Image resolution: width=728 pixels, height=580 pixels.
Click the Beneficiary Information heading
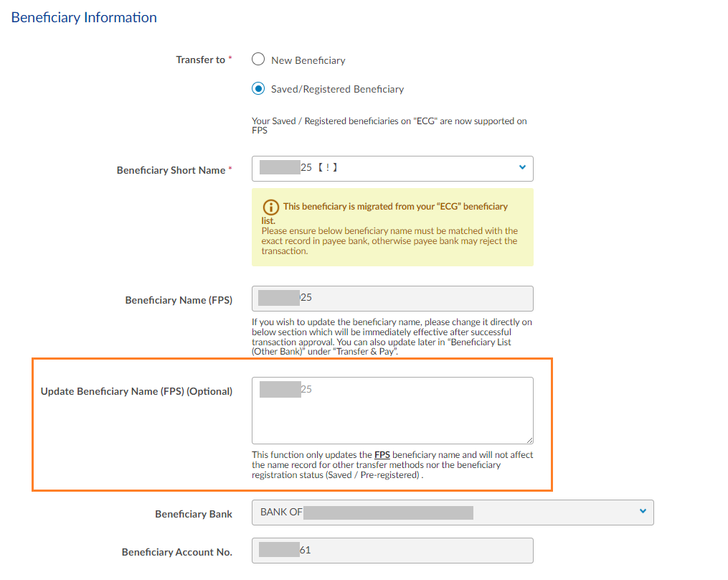pos(84,17)
